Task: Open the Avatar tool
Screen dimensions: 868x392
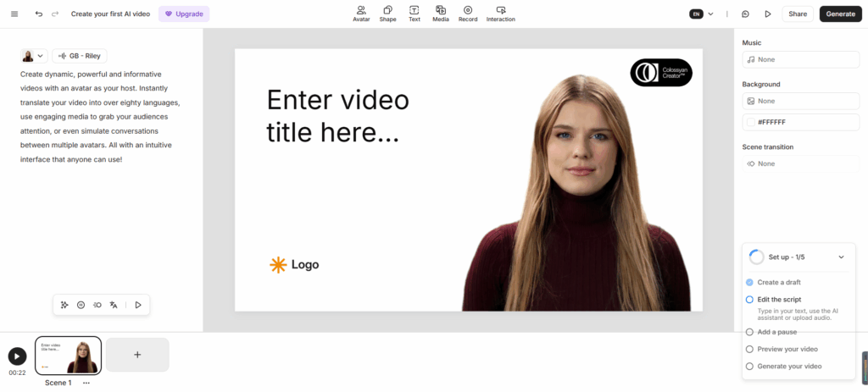Action: coord(361,14)
